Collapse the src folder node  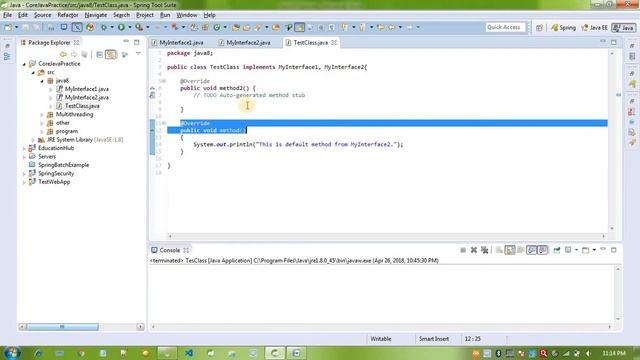coord(33,73)
